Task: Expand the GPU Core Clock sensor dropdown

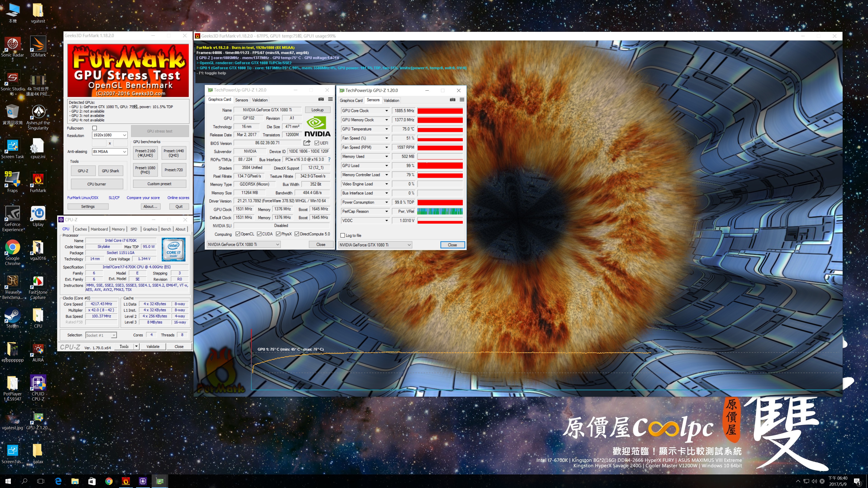Action: [387, 111]
